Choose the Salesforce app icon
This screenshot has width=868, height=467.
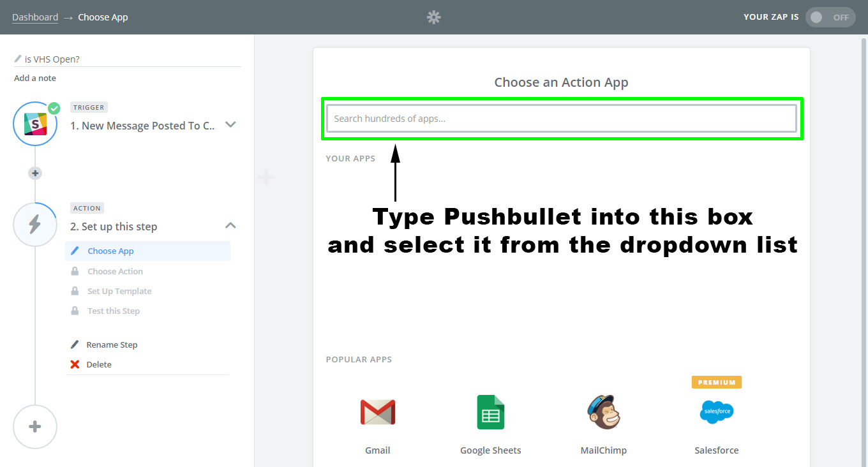[716, 412]
